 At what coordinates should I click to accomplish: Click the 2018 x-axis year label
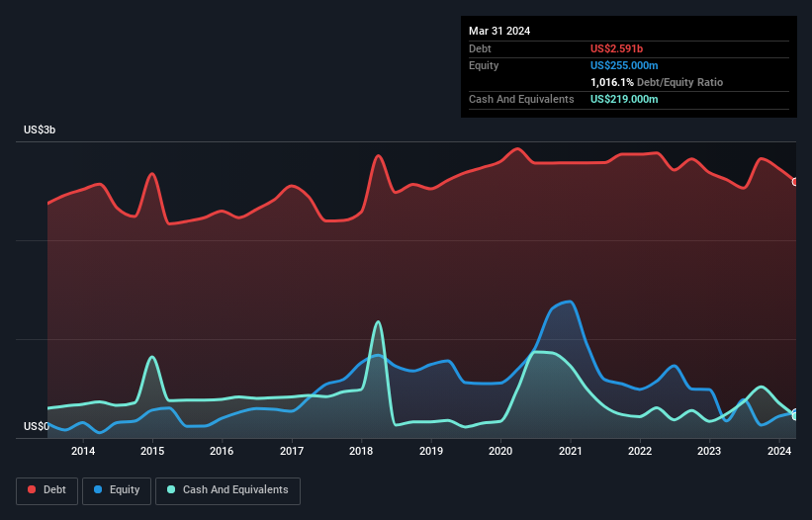point(361,451)
